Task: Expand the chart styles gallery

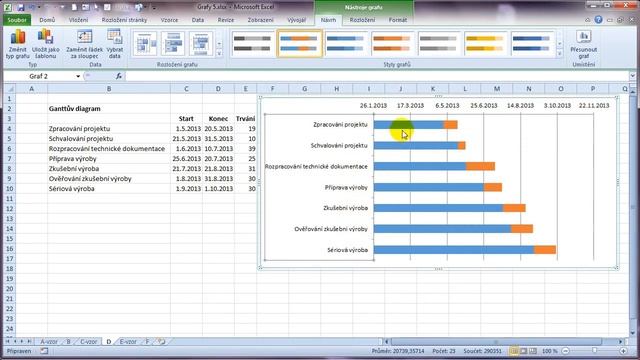Action: pyautogui.click(x=560, y=53)
